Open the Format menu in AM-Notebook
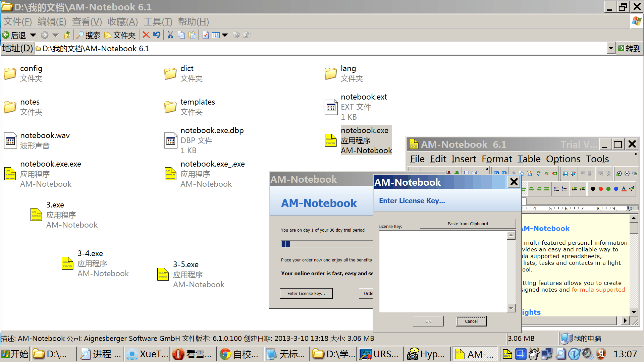Image resolution: width=644 pixels, height=362 pixels. (497, 159)
